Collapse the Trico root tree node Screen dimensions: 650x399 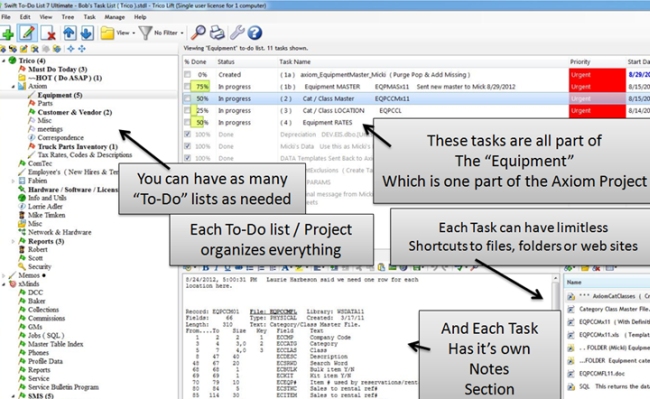pyautogui.click(x=4, y=61)
